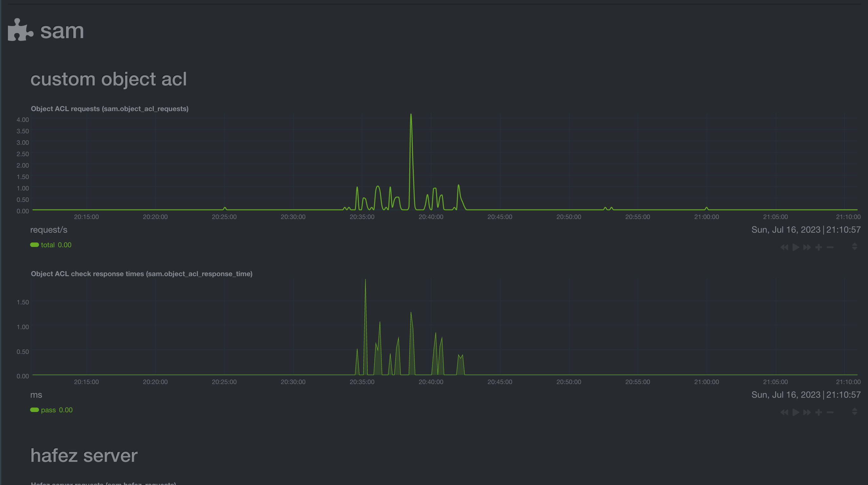Viewport: 868px width, 485px height.
Task: Click rewind icon on Object ACL requests chart
Action: 784,247
